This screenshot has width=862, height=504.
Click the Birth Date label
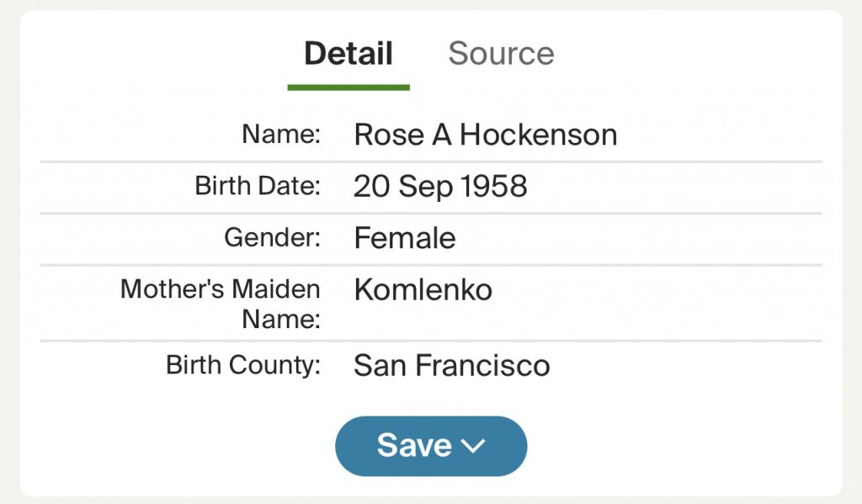pyautogui.click(x=258, y=185)
